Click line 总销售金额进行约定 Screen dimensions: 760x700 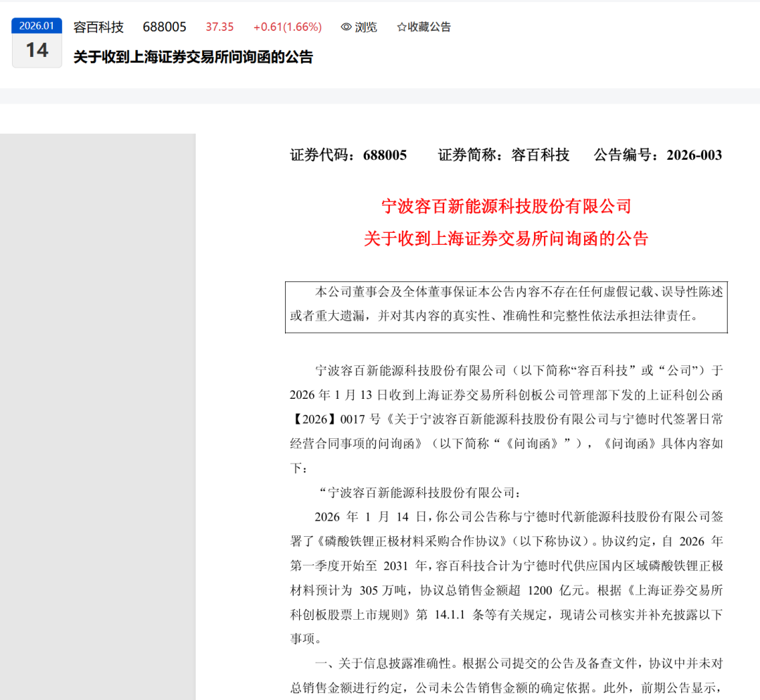(506, 688)
